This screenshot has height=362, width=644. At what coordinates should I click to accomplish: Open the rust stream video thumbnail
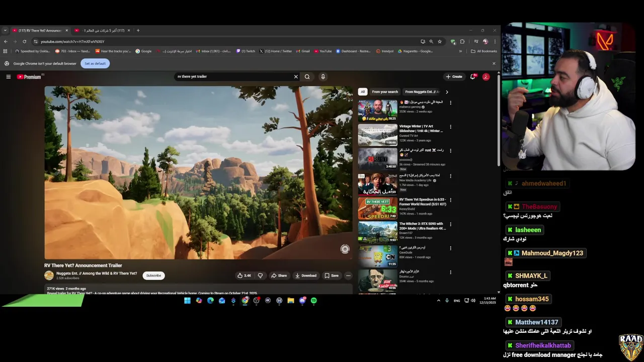[x=377, y=159]
